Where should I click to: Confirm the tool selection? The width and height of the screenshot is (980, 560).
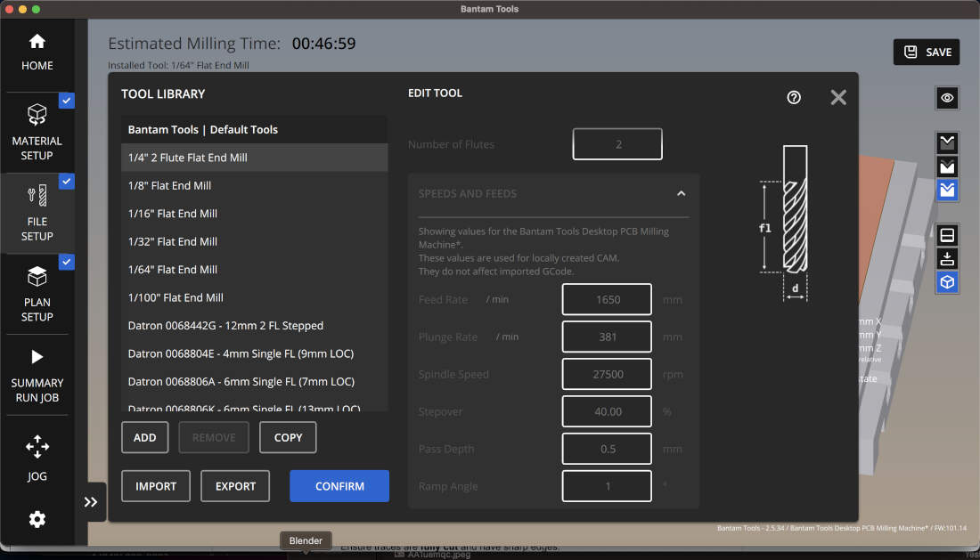pyautogui.click(x=339, y=486)
